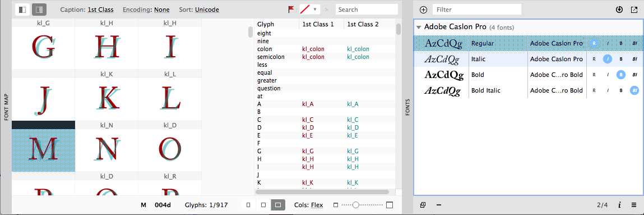Click the I style-link badge on Regular row
The image size is (644, 215).
pyautogui.click(x=608, y=43)
